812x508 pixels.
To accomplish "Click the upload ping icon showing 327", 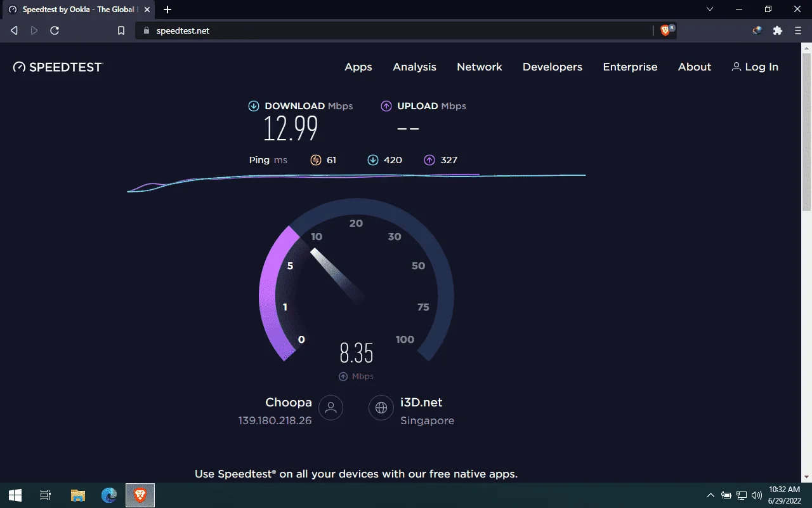I will click(x=429, y=160).
